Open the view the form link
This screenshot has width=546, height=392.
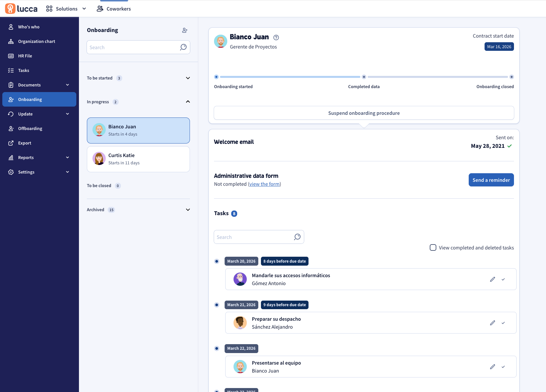click(x=265, y=184)
